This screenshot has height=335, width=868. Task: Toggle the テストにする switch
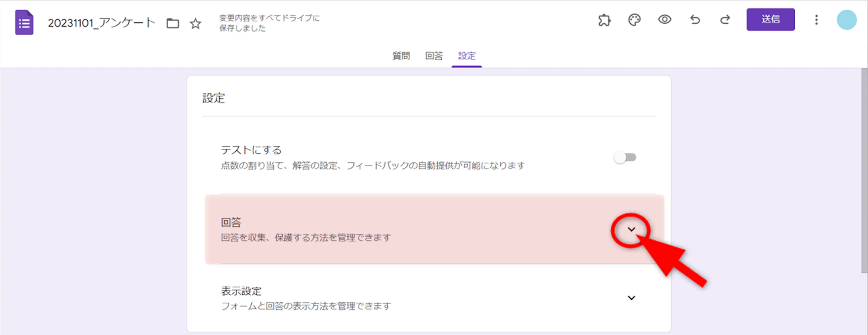tap(625, 158)
